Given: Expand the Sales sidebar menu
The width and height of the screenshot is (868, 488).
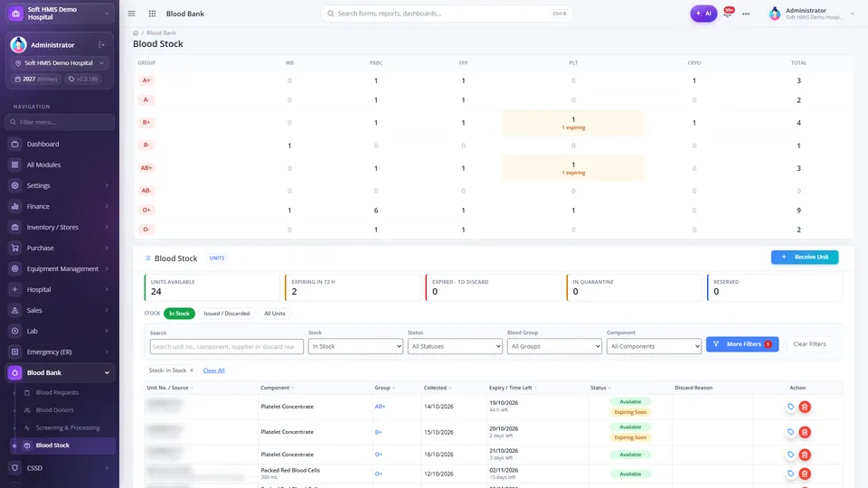Looking at the screenshot, I should [60, 310].
